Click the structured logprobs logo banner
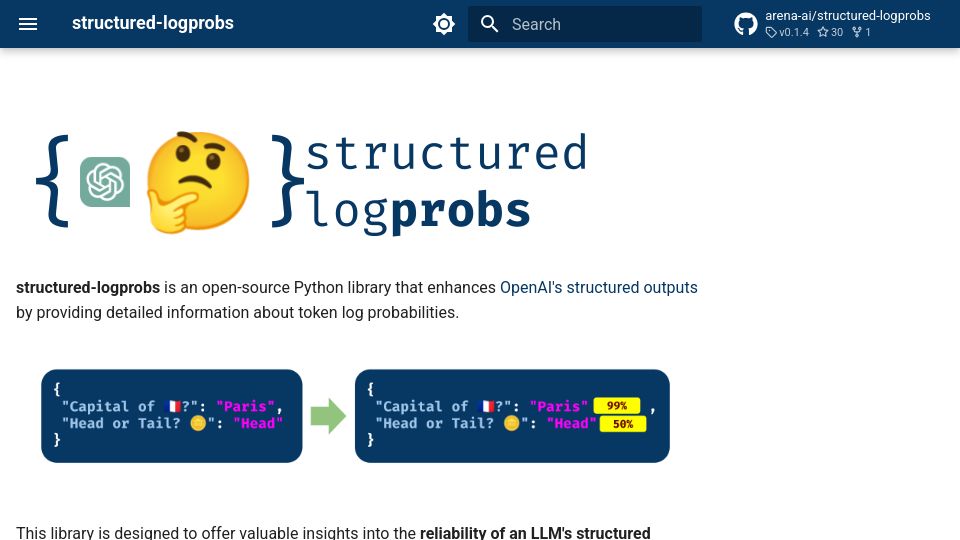This screenshot has height=540, width=960. click(x=312, y=183)
